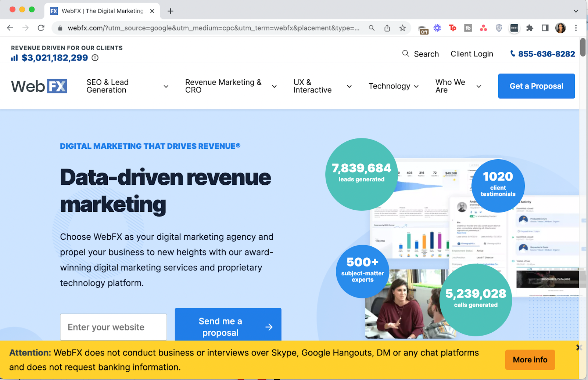Click the Revenue Driven For Our Clients label
Screen dimensions: 588x380
[x=67, y=48]
